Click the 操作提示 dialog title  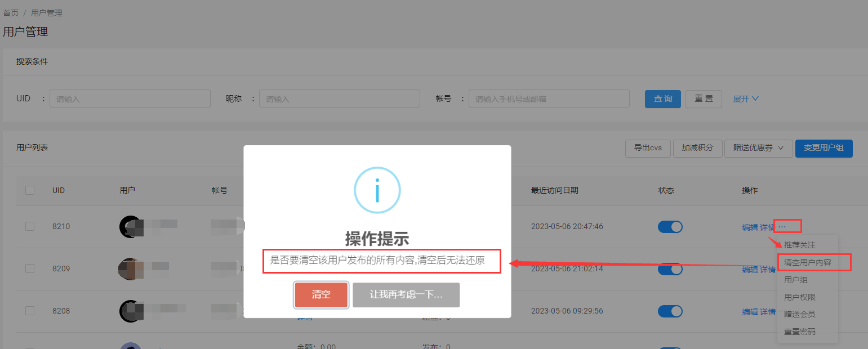click(x=377, y=238)
